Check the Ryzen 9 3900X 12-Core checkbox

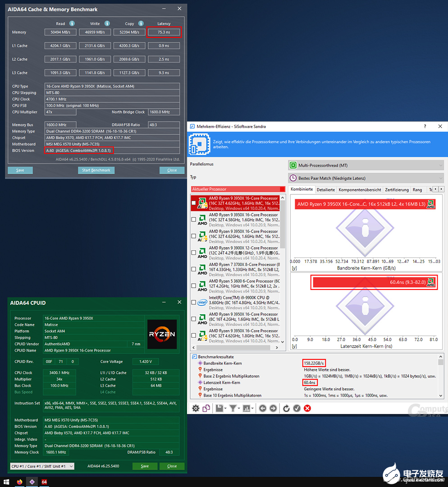tap(194, 253)
